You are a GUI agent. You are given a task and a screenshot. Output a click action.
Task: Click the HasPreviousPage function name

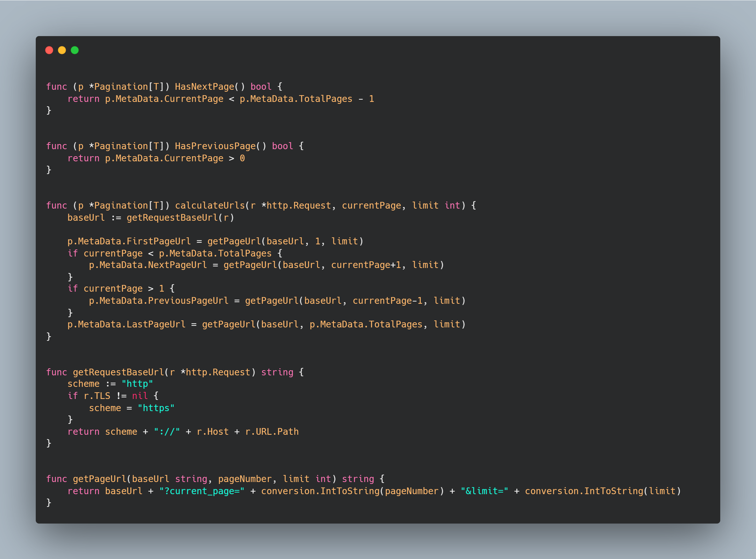click(x=215, y=146)
